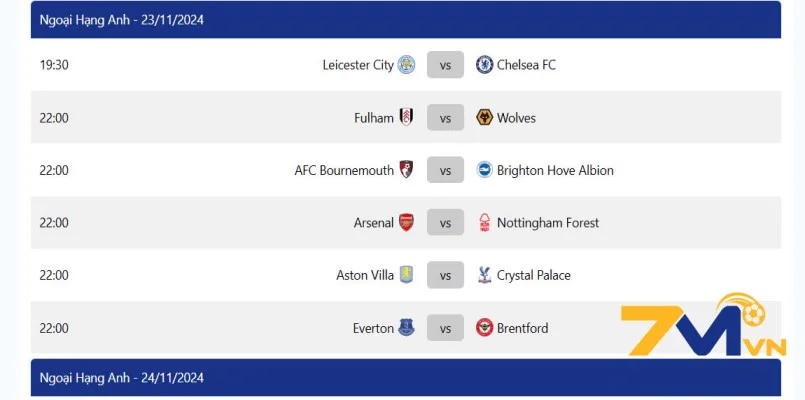This screenshot has height=400, width=805.
Task: Open the Aston Villa team link
Action: (x=365, y=275)
